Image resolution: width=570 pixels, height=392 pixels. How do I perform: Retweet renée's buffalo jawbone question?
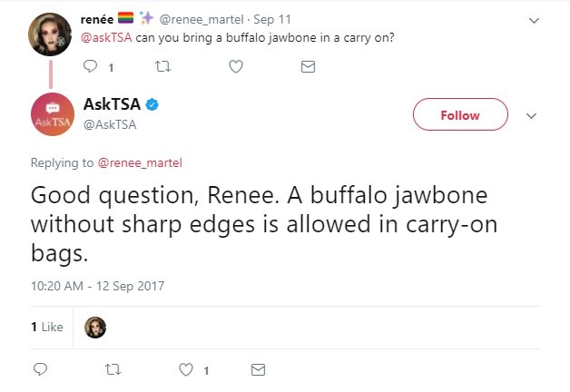tap(164, 66)
